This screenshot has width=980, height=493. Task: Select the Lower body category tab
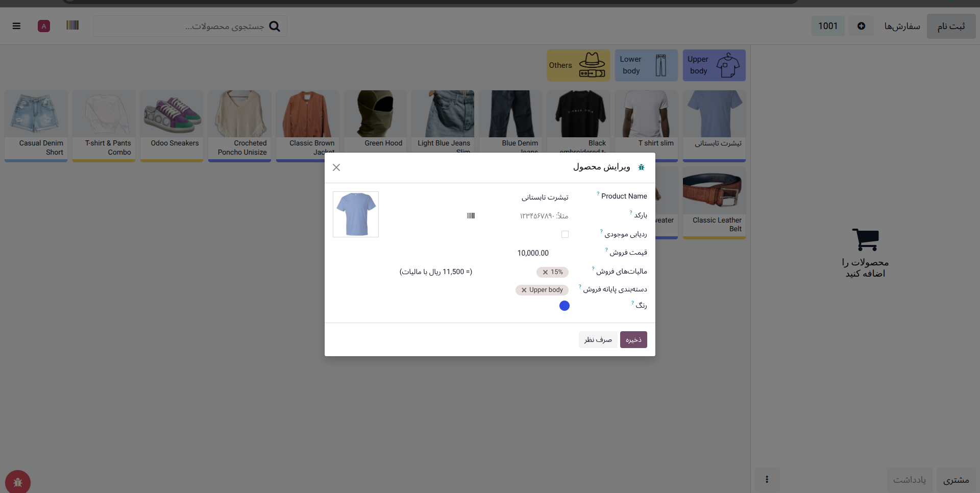coord(646,65)
